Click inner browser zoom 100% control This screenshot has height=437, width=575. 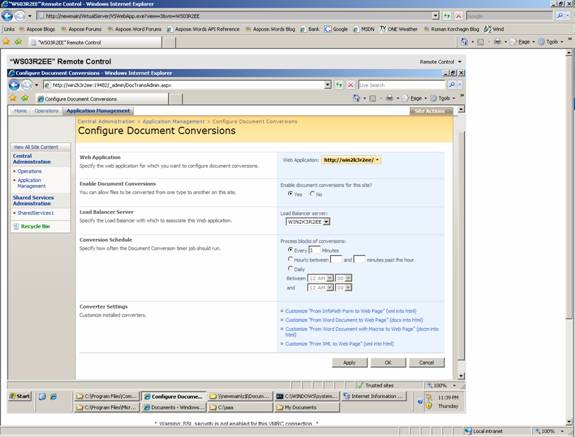pos(442,386)
